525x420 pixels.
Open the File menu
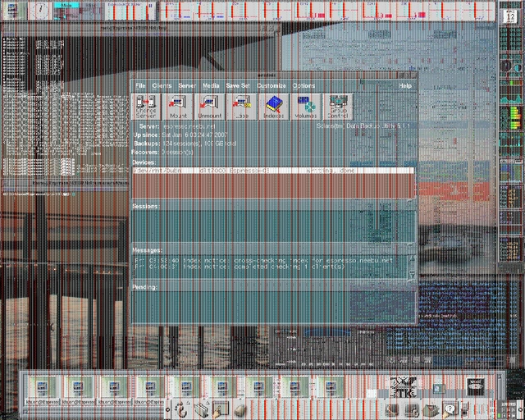point(140,86)
